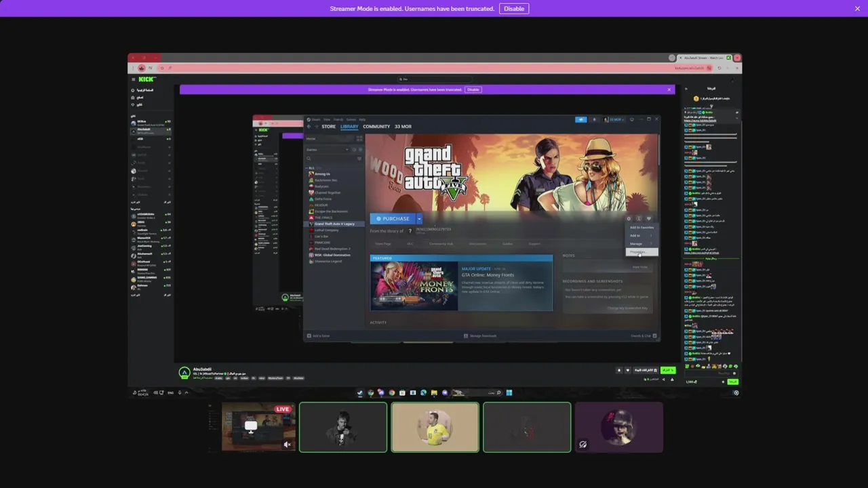Switch to Steam LIBRARY tab
The image size is (868, 488).
(349, 126)
